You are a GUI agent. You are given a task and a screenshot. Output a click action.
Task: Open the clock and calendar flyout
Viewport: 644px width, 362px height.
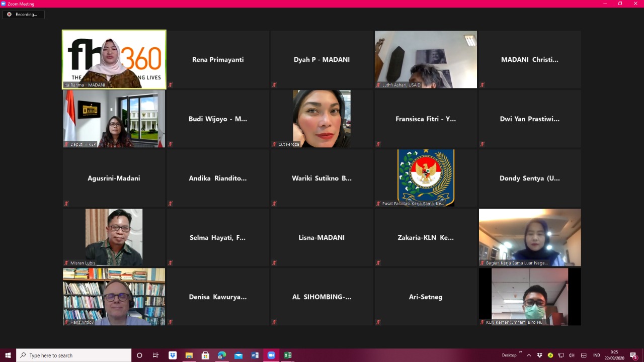[614, 355]
